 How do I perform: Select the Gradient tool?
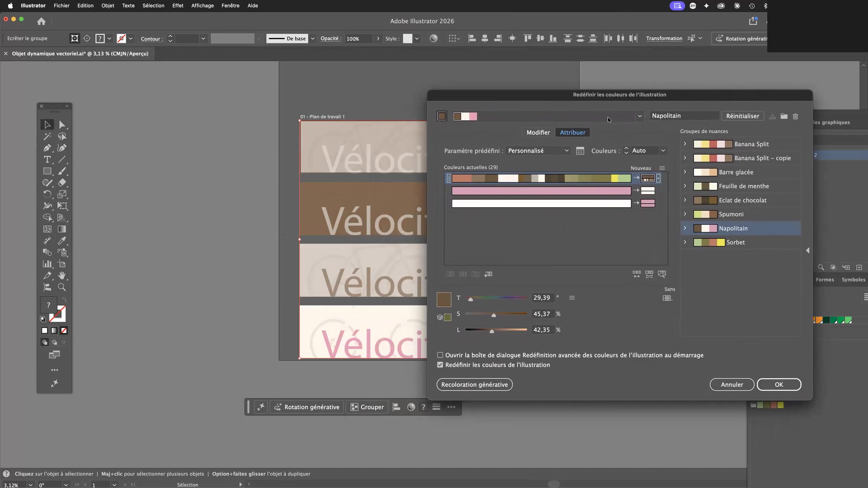tap(62, 229)
